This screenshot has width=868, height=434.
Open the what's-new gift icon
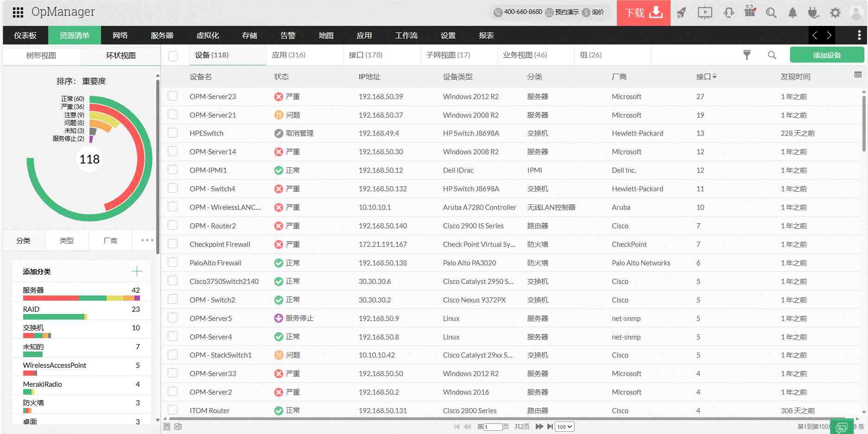[x=749, y=12]
